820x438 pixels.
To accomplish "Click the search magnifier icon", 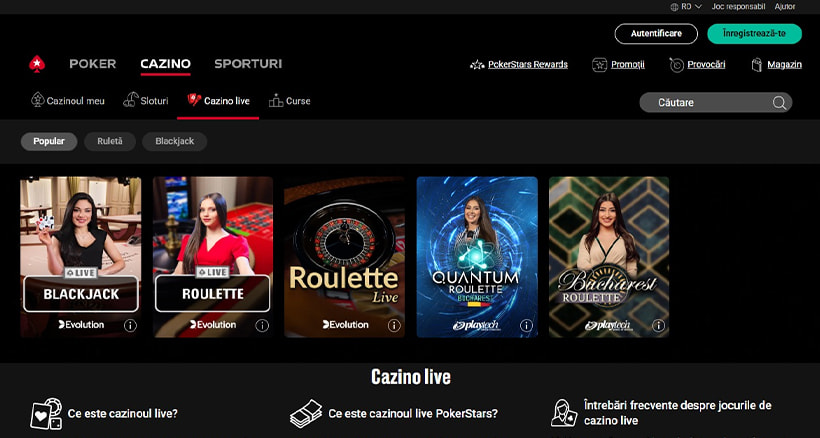I will pos(779,102).
